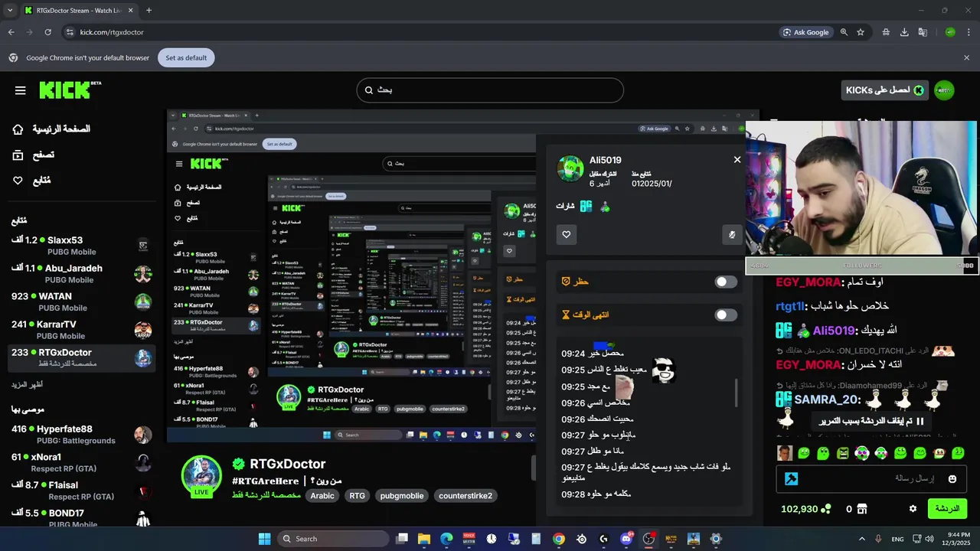Image resolution: width=980 pixels, height=551 pixels.
Task: Click SAMRA_20 username in chat
Action: pos(828,399)
